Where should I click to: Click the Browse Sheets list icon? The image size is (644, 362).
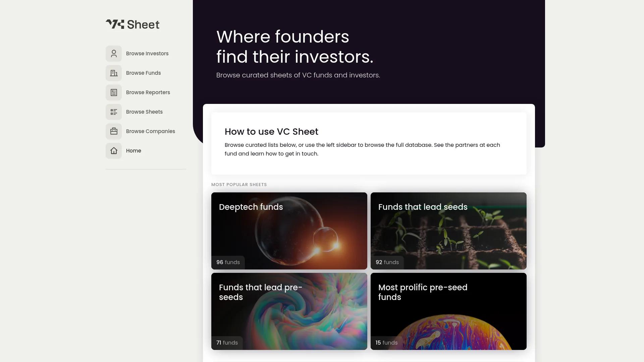114,112
